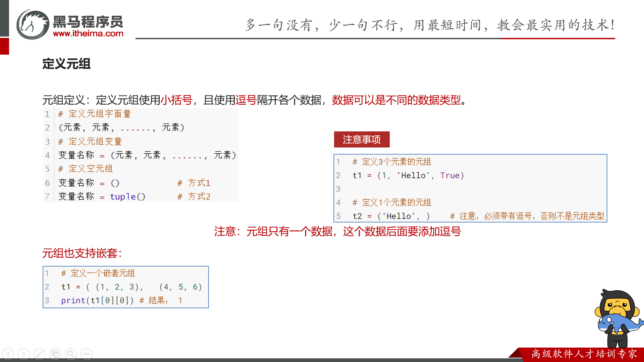Click the monkey mascot holding whale
The width and height of the screenshot is (644, 362).
click(x=617, y=317)
